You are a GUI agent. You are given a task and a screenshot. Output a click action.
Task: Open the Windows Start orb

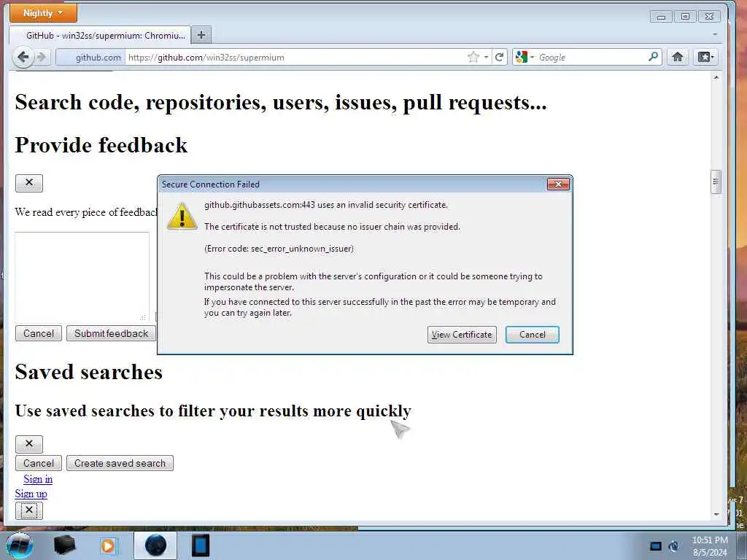(x=19, y=545)
